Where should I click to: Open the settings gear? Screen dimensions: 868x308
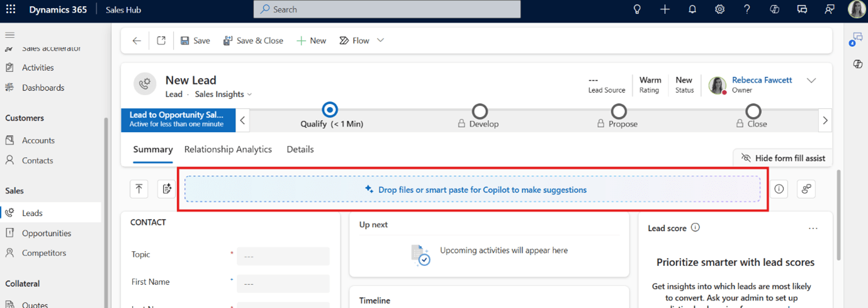point(719,9)
